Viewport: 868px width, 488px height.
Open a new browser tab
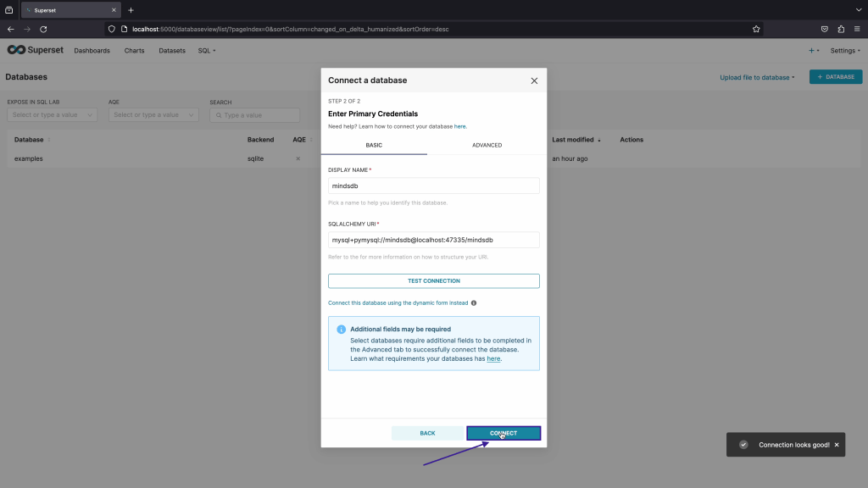(x=131, y=10)
